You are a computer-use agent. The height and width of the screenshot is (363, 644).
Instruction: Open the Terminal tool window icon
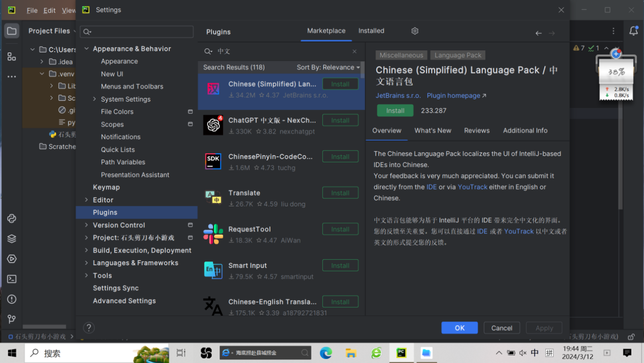[12, 279]
